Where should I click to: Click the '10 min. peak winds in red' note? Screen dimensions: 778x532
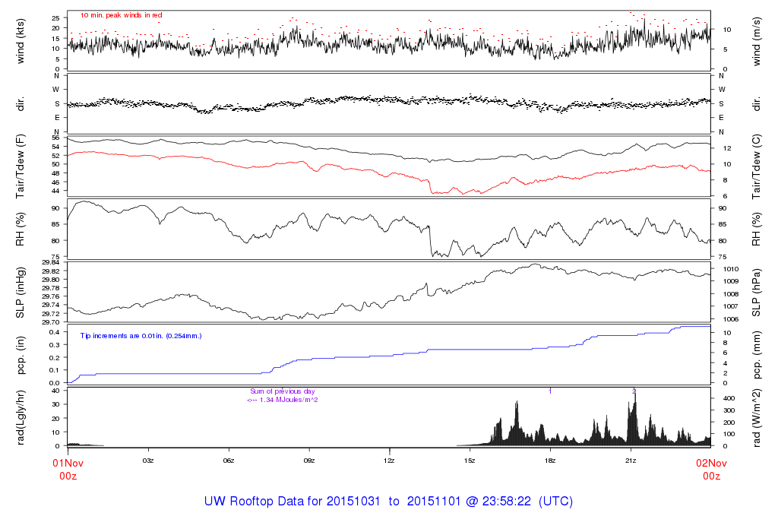tap(121, 15)
